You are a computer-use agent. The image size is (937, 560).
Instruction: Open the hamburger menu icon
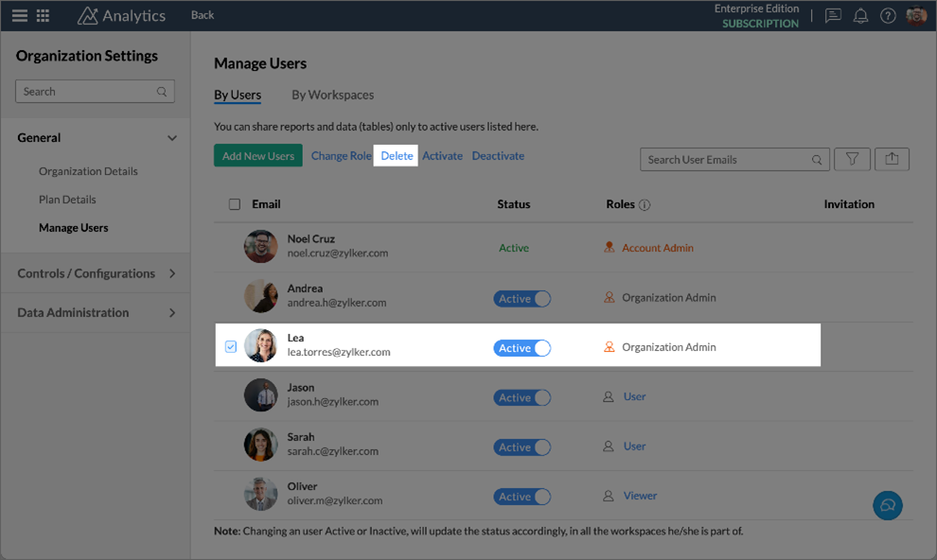tap(19, 15)
